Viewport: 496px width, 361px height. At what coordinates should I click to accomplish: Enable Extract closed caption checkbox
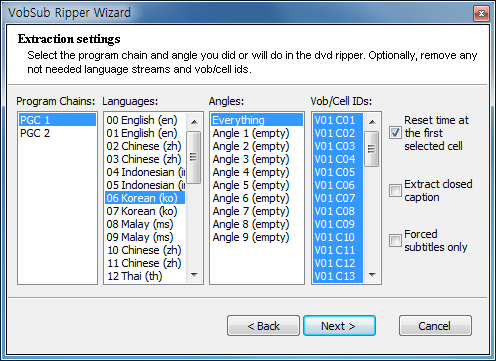(x=395, y=191)
